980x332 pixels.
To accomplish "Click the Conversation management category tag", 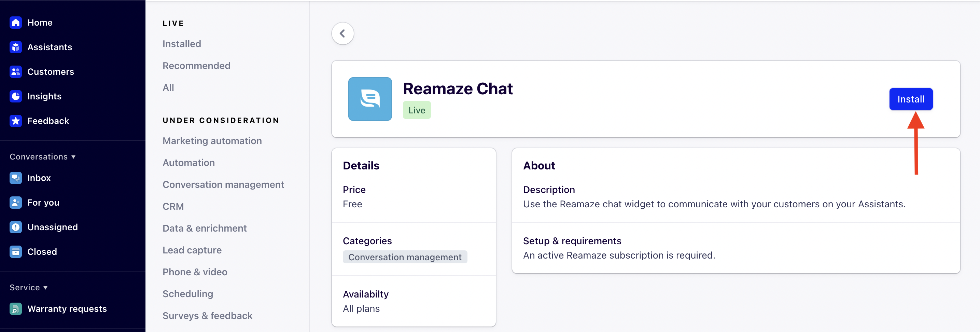I will 405,257.
